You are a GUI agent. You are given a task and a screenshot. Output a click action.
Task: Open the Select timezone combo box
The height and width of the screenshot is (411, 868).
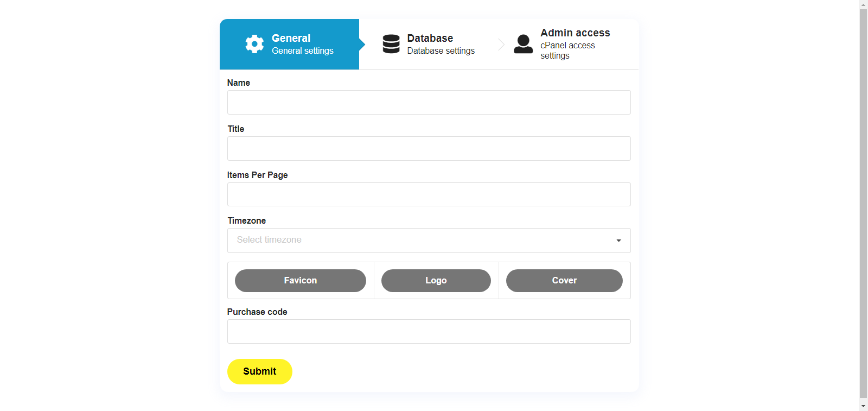[423, 241]
